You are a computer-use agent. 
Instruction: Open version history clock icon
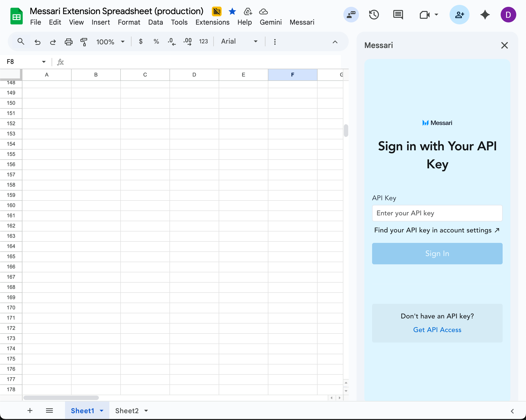coord(374,15)
